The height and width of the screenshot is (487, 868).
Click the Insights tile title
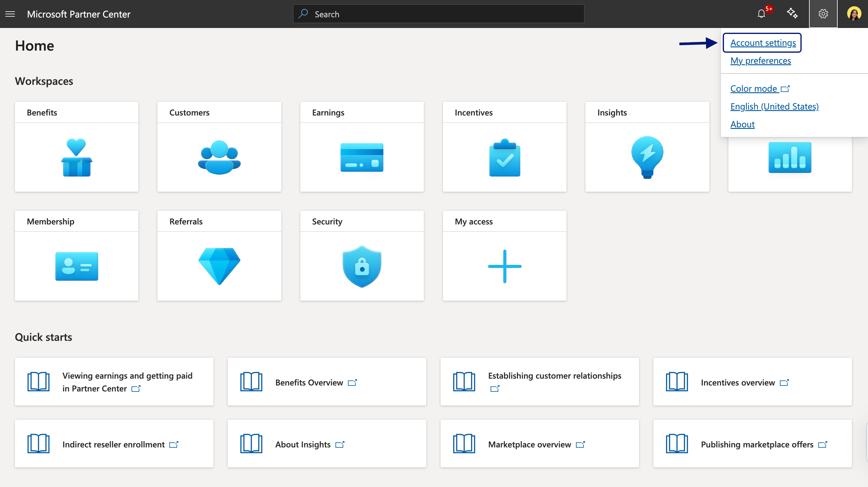612,113
